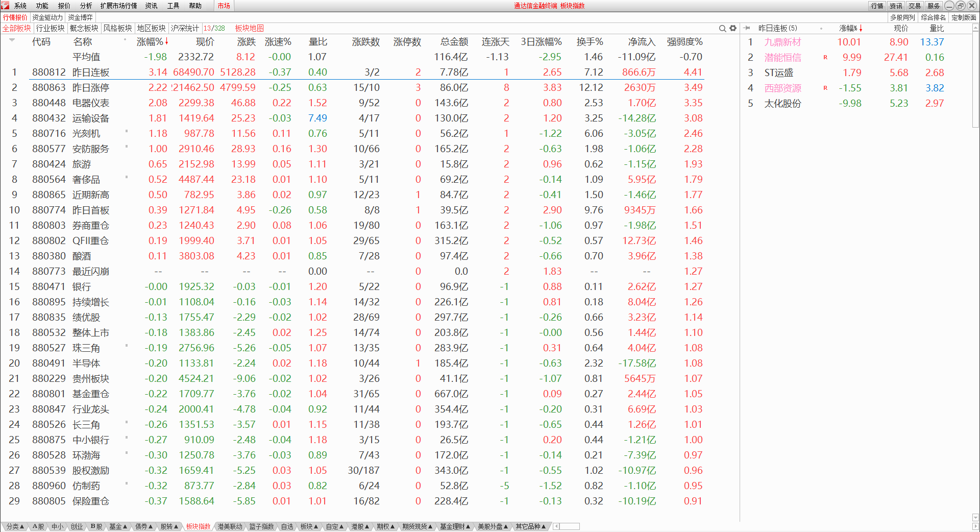Expand the 债券 dropdown tab at bottom
The image size is (980, 532).
(x=144, y=526)
